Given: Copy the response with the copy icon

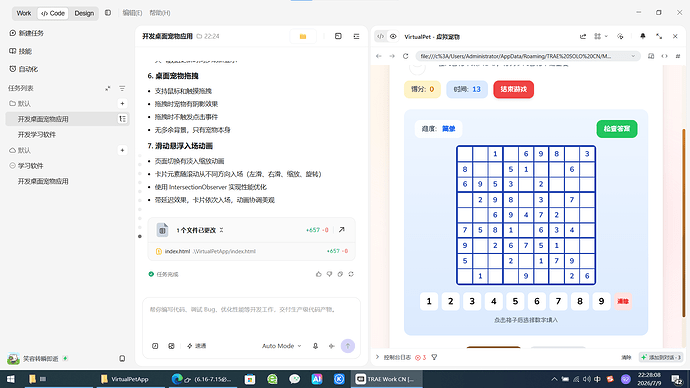Looking at the screenshot, I should 340,274.
